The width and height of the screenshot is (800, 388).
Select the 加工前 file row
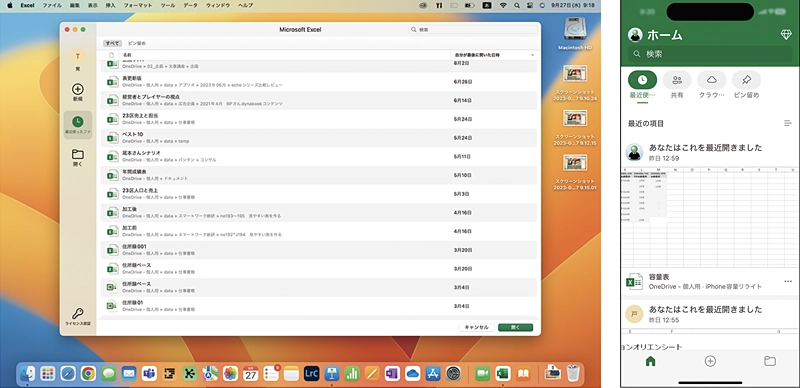pos(319,231)
